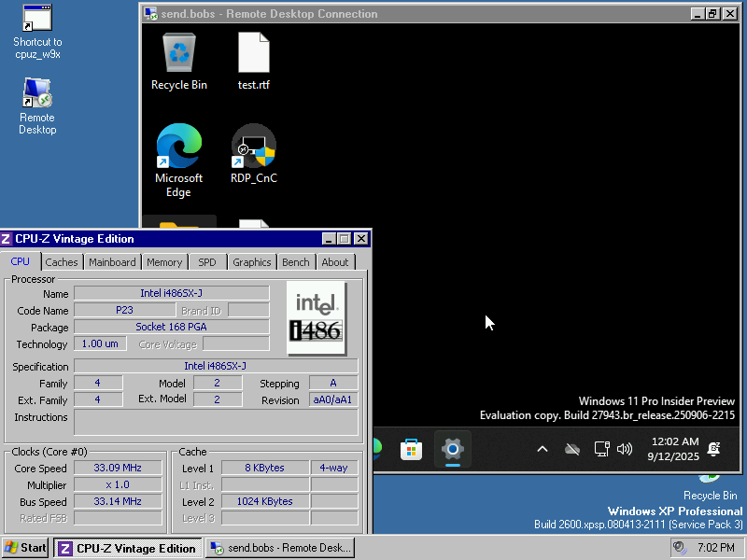
Task: Activate CPU-Z Vintage Edition taskbar button
Action: [128, 549]
